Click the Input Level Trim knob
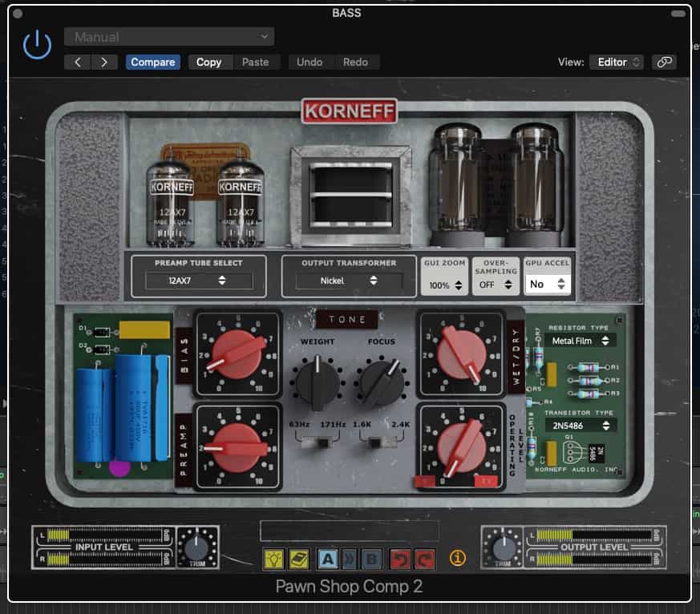 click(x=197, y=547)
